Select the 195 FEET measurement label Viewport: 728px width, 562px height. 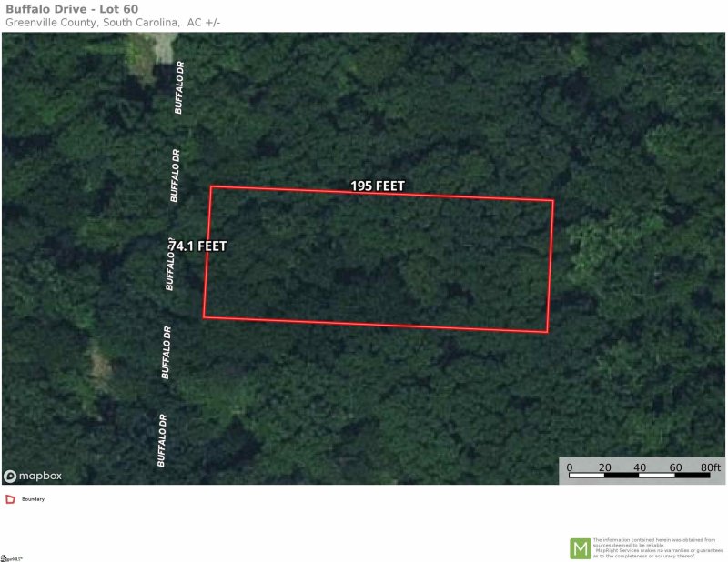tap(378, 186)
